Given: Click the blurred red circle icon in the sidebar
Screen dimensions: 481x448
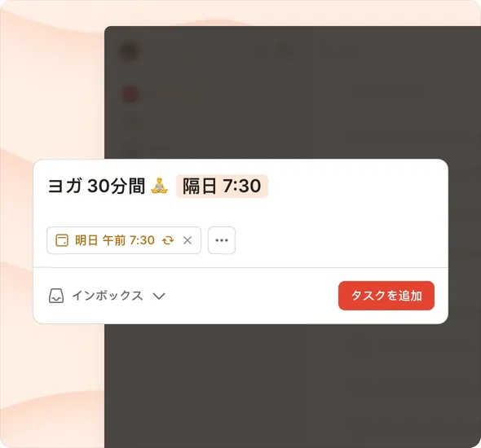Looking at the screenshot, I should [130, 94].
